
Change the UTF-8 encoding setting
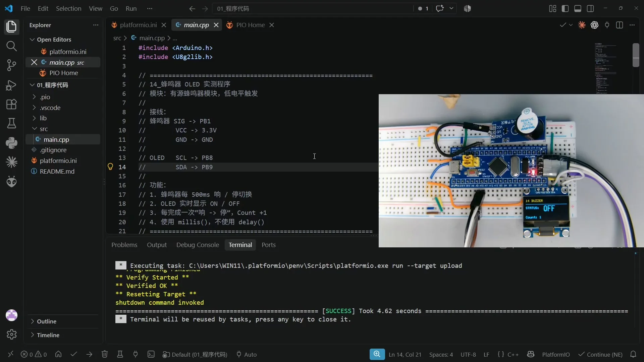tap(468, 354)
